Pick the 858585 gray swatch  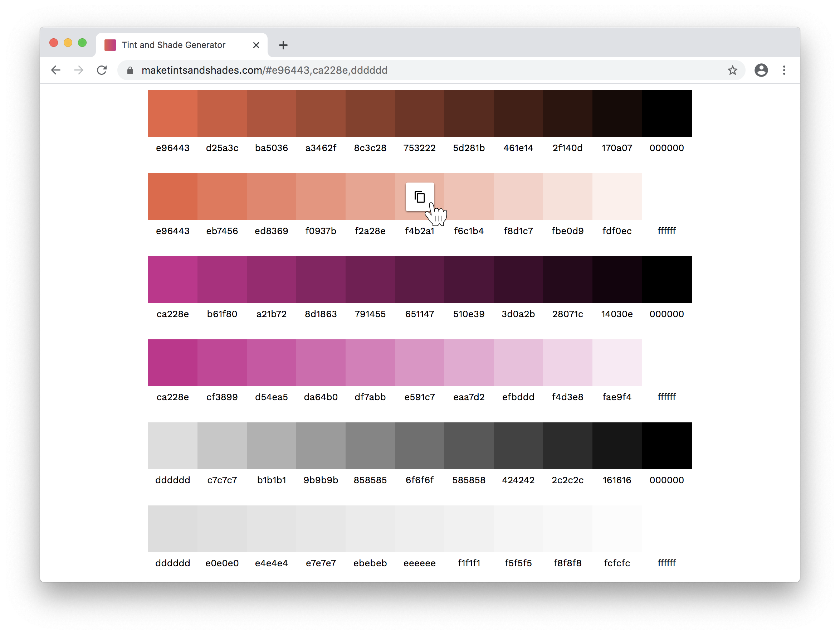tap(370, 445)
